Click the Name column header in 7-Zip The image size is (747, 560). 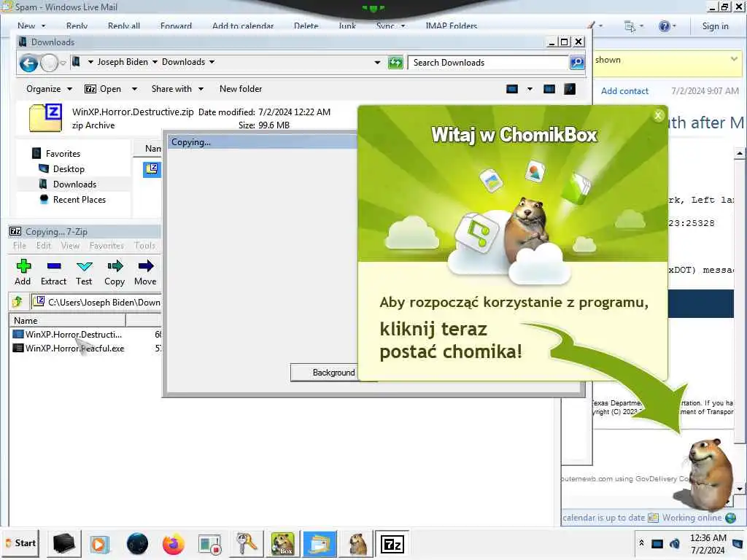tap(67, 321)
